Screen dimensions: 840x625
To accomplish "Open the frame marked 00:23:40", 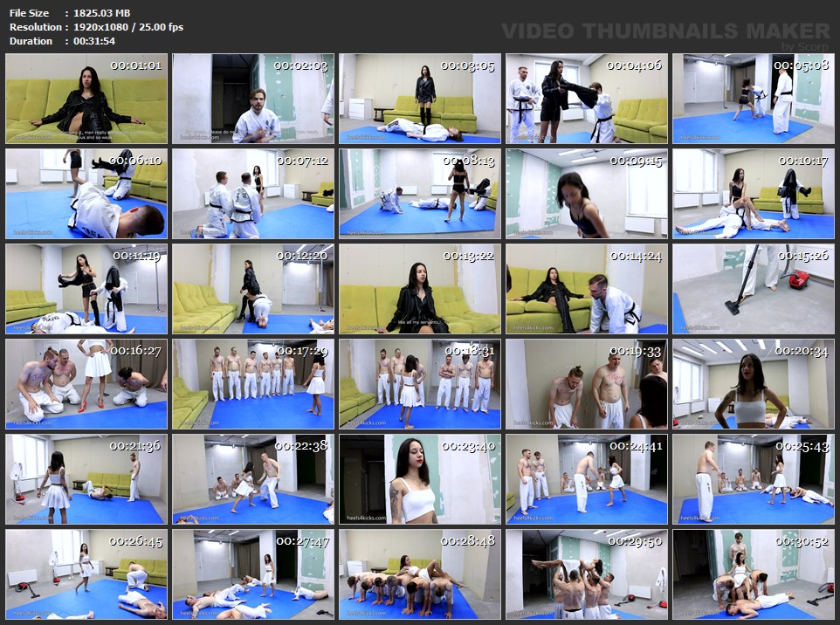I will coord(420,479).
